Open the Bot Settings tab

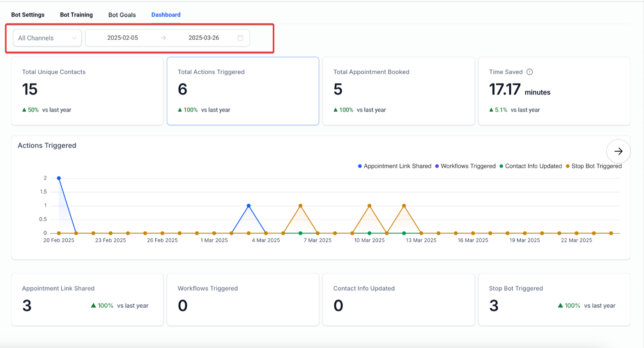click(x=28, y=15)
